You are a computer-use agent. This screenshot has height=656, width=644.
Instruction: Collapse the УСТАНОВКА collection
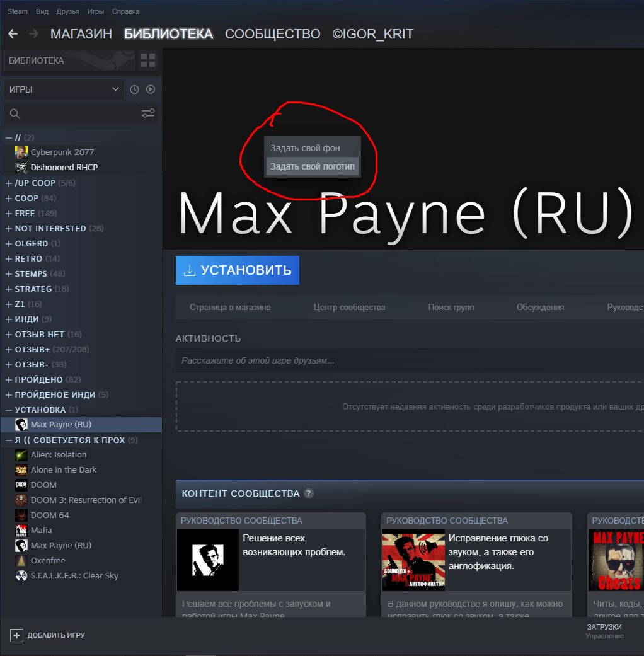coord(8,410)
